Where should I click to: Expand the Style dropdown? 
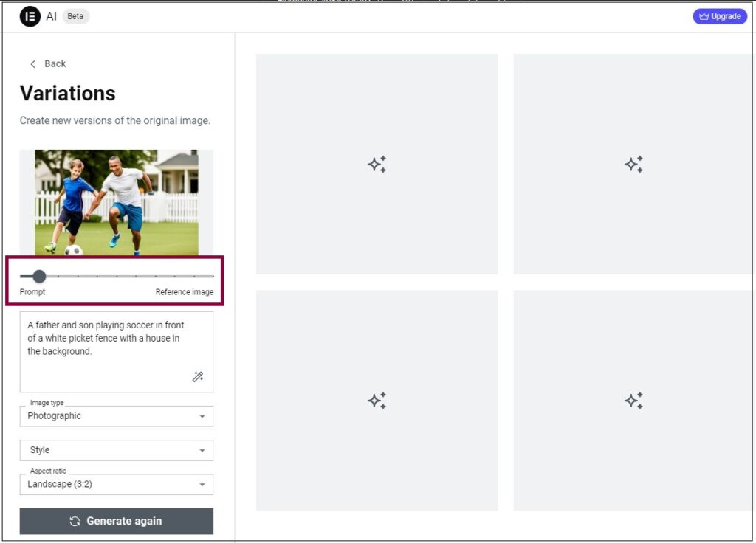117,450
